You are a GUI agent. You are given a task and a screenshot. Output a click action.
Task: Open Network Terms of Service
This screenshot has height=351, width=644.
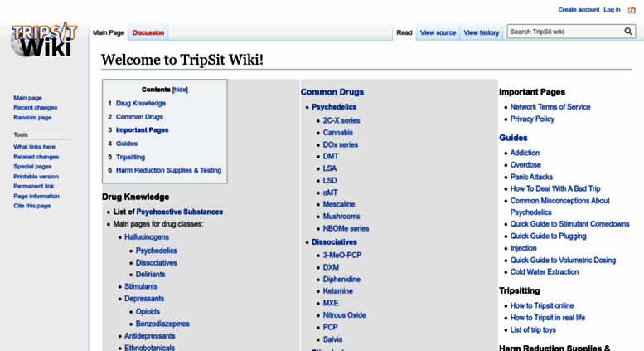[550, 107]
